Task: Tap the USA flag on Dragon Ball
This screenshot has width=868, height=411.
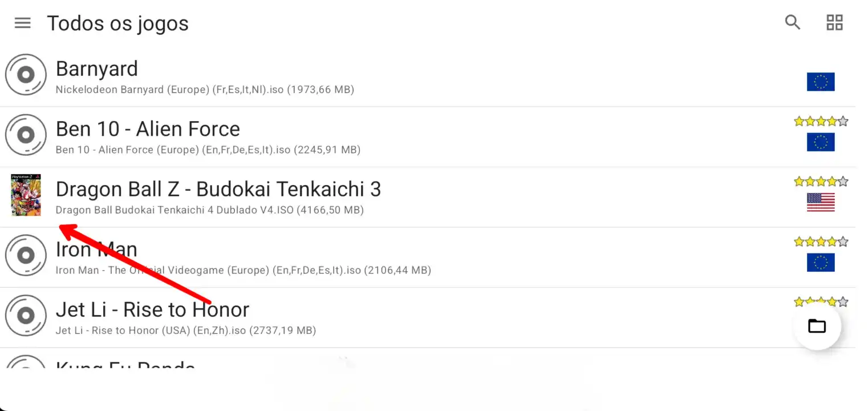Action: [821, 202]
